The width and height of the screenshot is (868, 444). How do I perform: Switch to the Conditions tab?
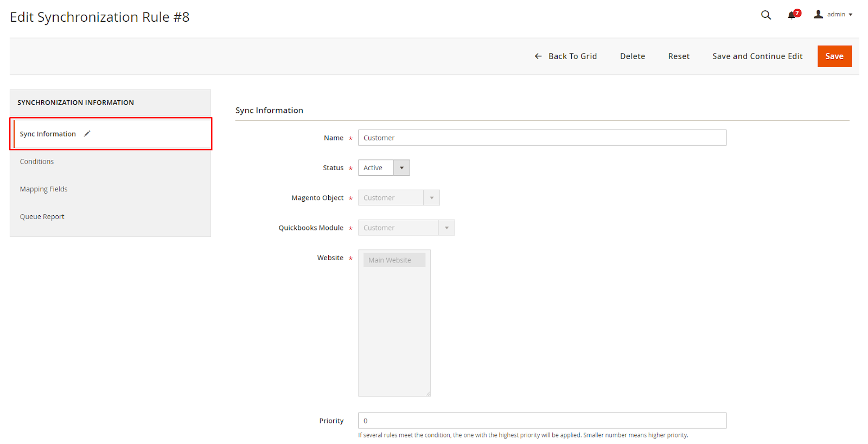(37, 162)
